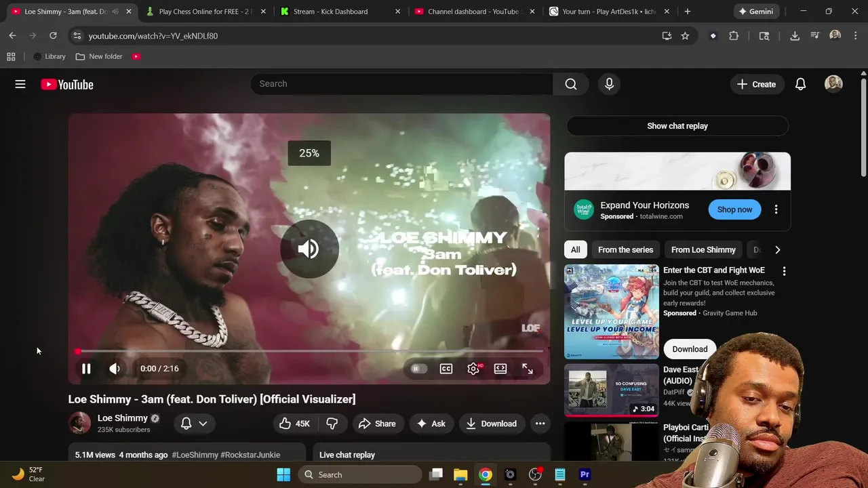Viewport: 868px width, 488px height.
Task: Go to YouTube home via logo
Action: coord(66,84)
